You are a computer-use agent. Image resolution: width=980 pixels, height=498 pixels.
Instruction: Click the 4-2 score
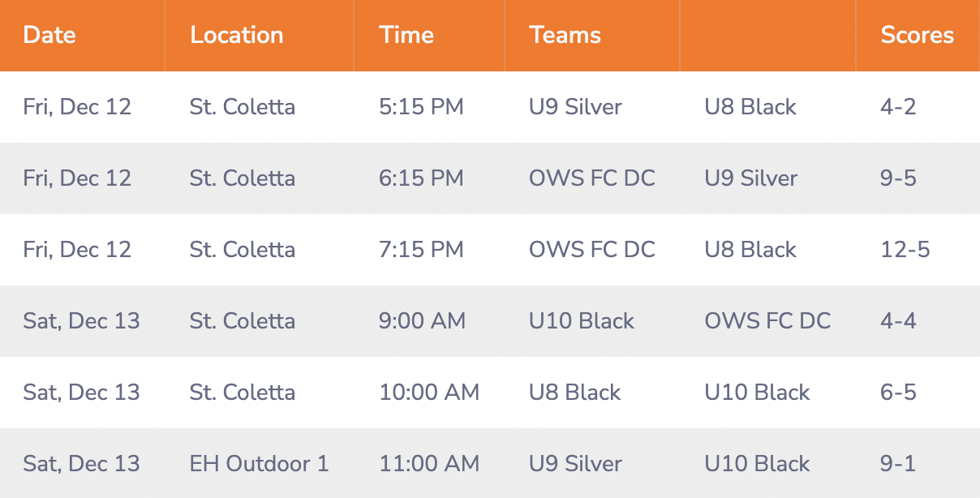(x=898, y=107)
